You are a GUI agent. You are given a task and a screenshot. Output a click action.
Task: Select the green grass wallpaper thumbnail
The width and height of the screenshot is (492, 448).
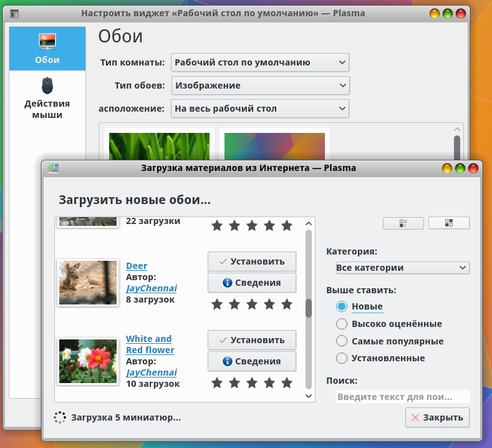pyautogui.click(x=160, y=147)
